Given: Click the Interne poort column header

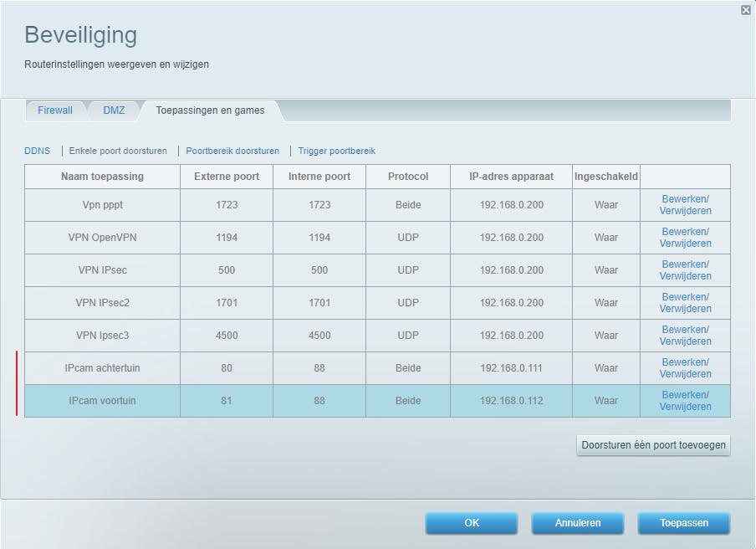Looking at the screenshot, I should pyautogui.click(x=319, y=177).
